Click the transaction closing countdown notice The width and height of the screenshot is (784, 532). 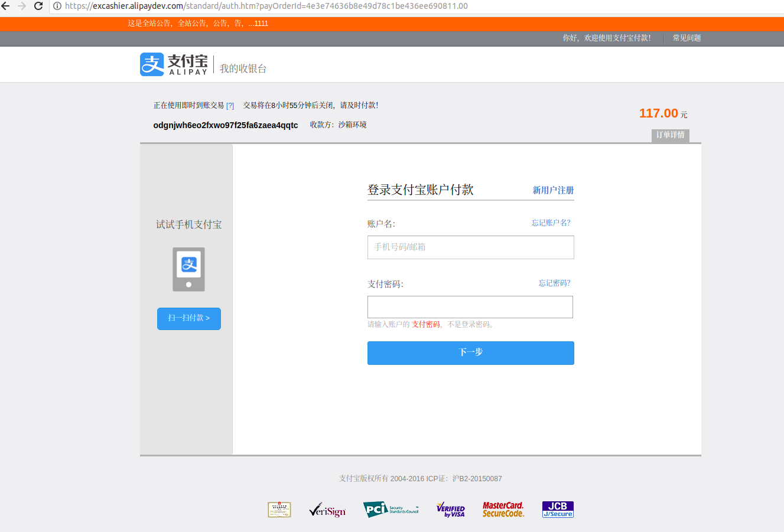click(x=311, y=105)
